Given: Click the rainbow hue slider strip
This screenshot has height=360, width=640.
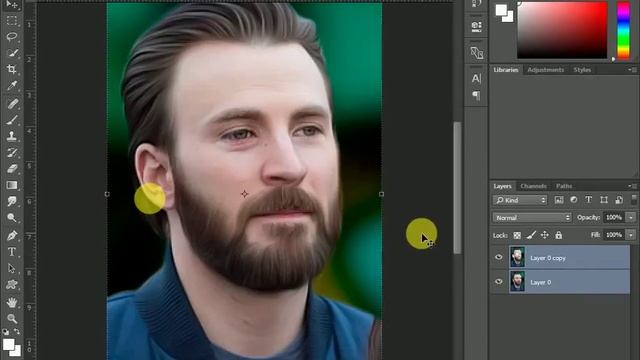Looking at the screenshot, I should click(x=623, y=30).
